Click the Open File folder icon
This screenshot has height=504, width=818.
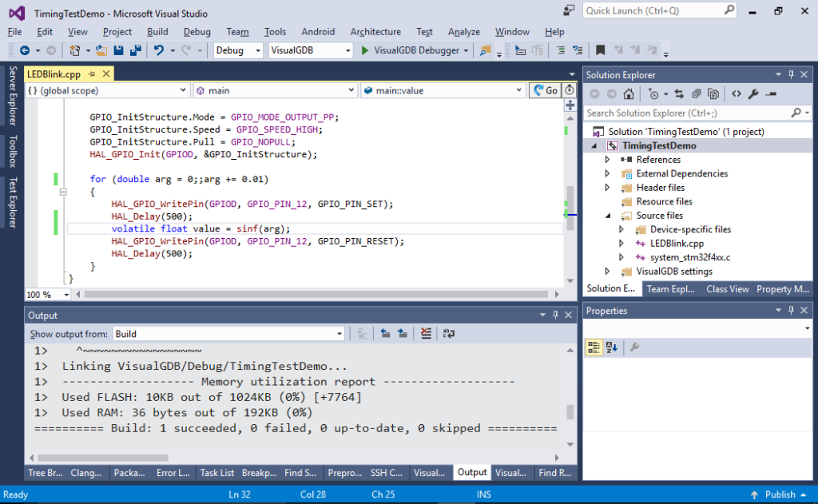101,50
